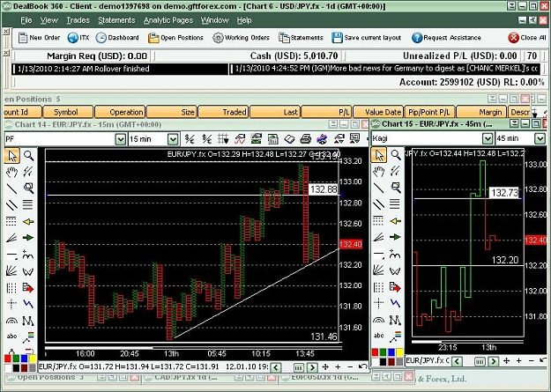The height and width of the screenshot is (392, 551).
Task: Click the grid icon in Chart 14 toolbar
Action: (x=223, y=139)
